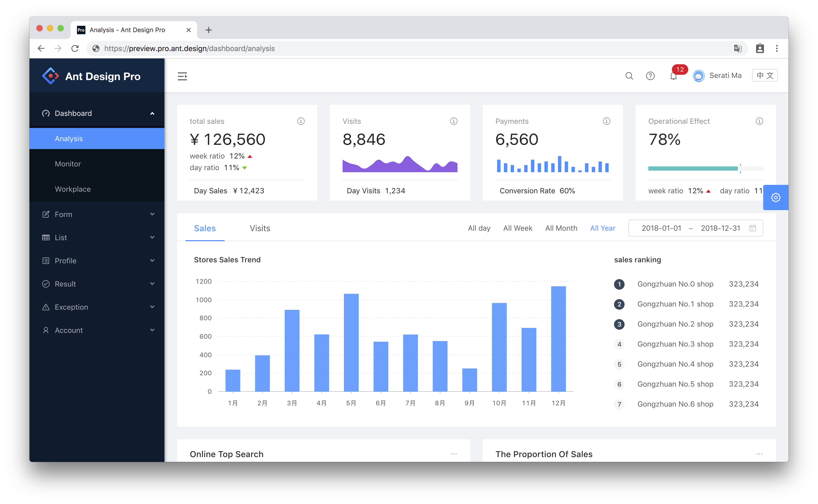Click the settings gear icon on right
This screenshot has width=818, height=504.
(x=776, y=197)
